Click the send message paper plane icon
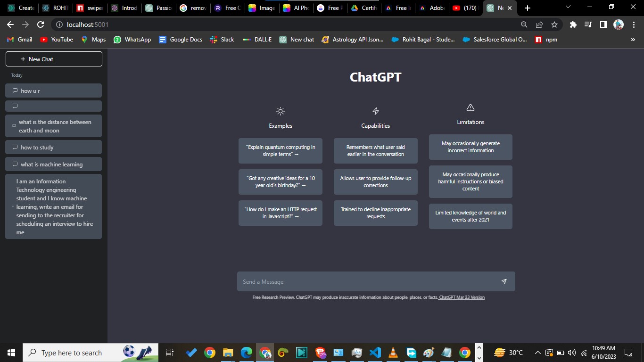 [x=504, y=281]
